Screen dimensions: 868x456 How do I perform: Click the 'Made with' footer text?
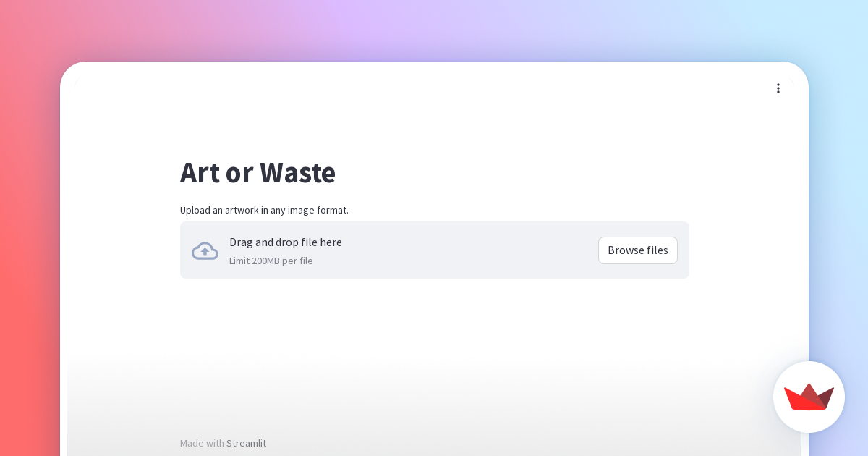coord(202,443)
